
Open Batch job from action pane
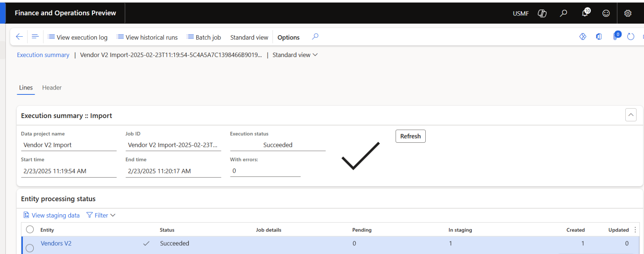pos(204,37)
